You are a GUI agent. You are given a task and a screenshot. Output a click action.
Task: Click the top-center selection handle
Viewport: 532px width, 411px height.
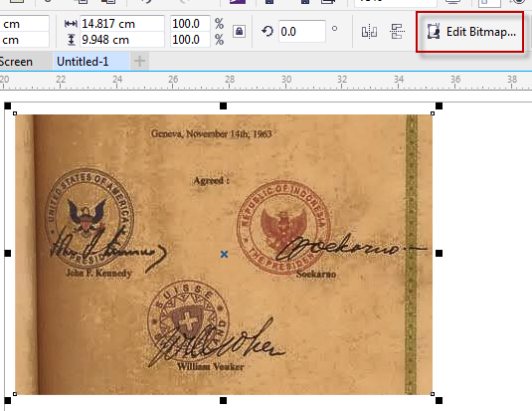[223, 105]
